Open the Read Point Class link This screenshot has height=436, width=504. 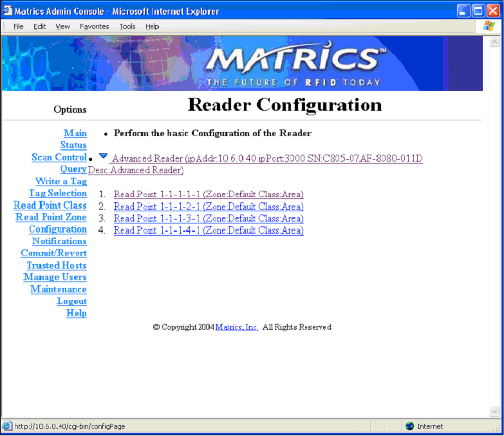pyautogui.click(x=50, y=205)
